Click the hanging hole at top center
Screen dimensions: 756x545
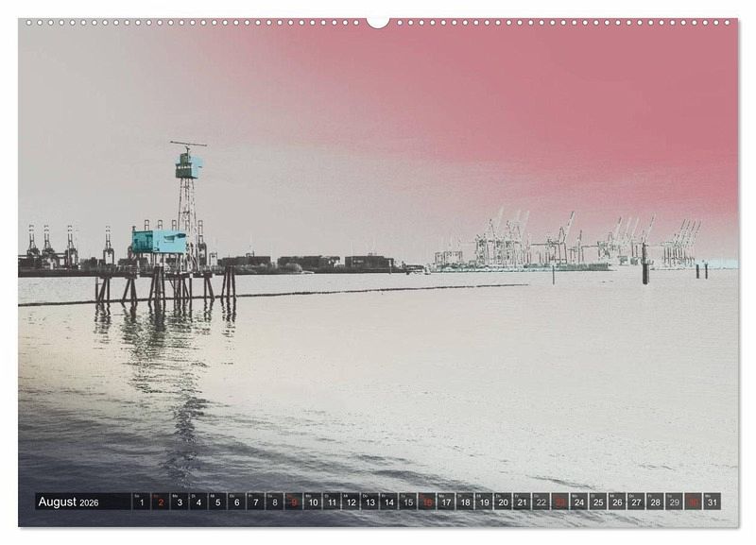coord(378,22)
